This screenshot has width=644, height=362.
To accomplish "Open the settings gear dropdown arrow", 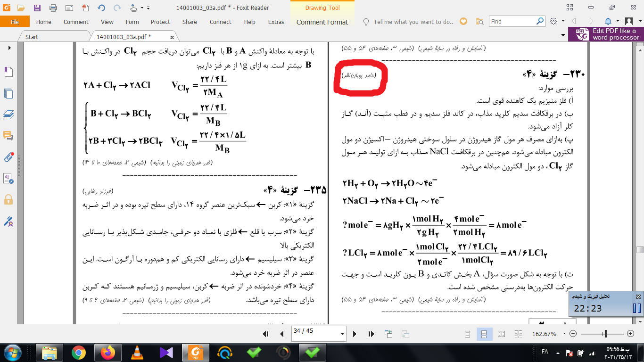I will 562,22.
